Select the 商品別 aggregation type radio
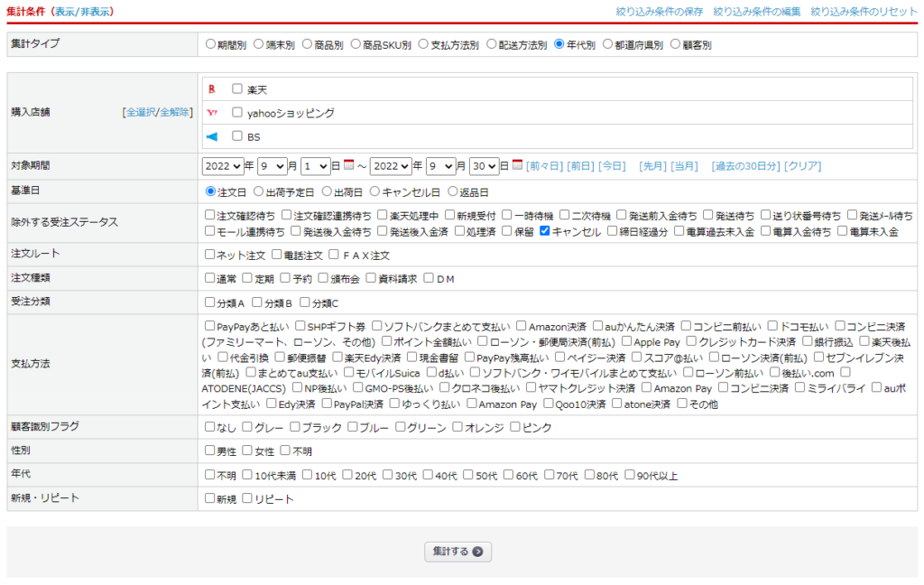924x585 pixels. click(x=308, y=43)
